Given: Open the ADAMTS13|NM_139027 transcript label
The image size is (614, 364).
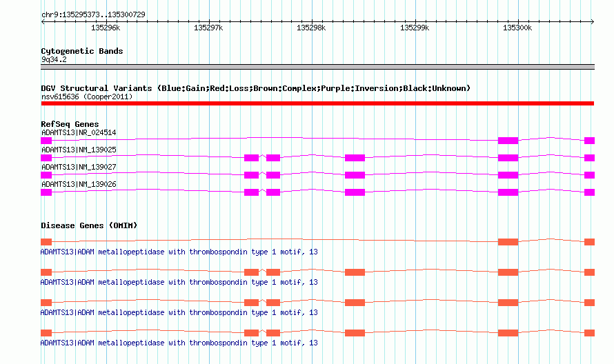Looking at the screenshot, I should click(79, 167).
